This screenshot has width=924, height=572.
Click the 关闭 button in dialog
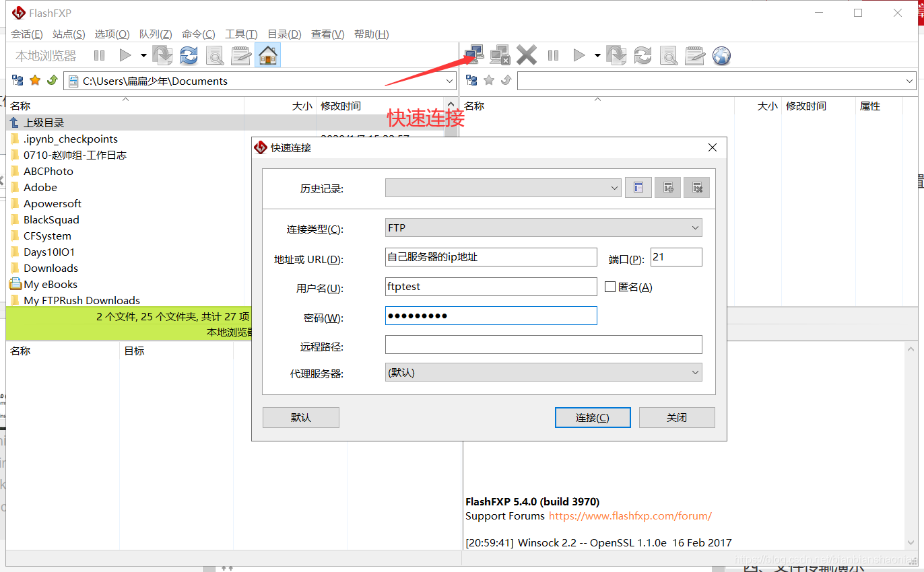point(677,417)
